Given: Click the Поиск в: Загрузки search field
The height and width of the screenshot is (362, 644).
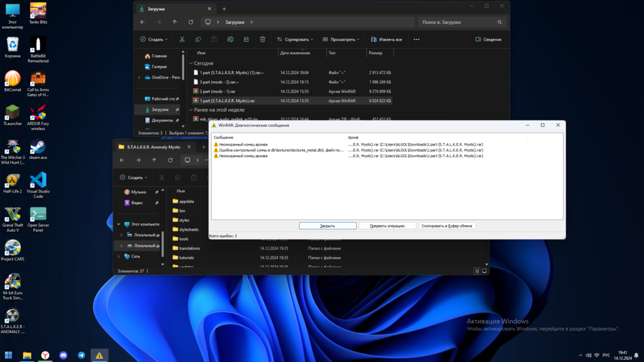Looking at the screenshot, I should pos(457,22).
